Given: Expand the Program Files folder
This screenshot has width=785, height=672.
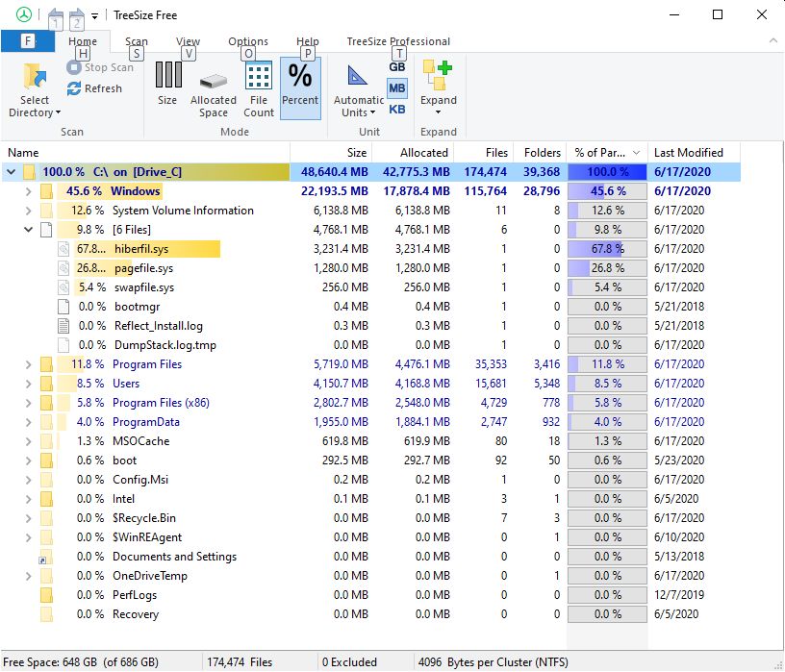Looking at the screenshot, I should point(28,364).
